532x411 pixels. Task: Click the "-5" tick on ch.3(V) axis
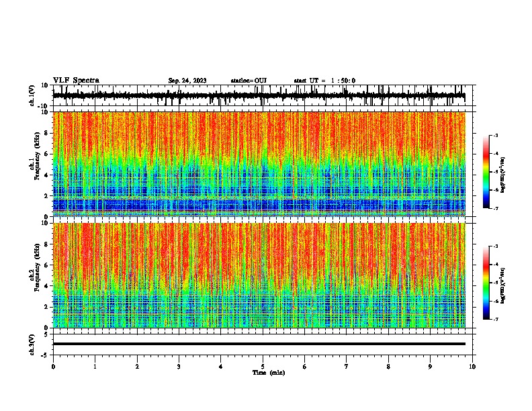click(x=45, y=355)
